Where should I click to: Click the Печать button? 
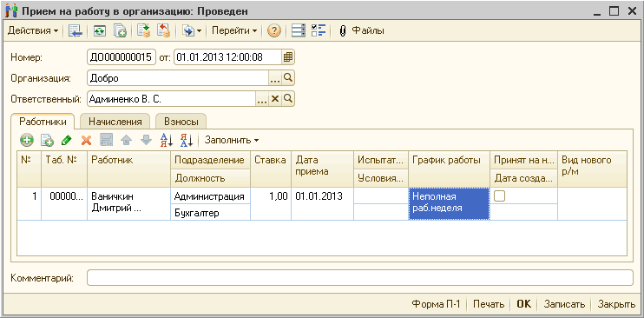pyautogui.click(x=489, y=304)
